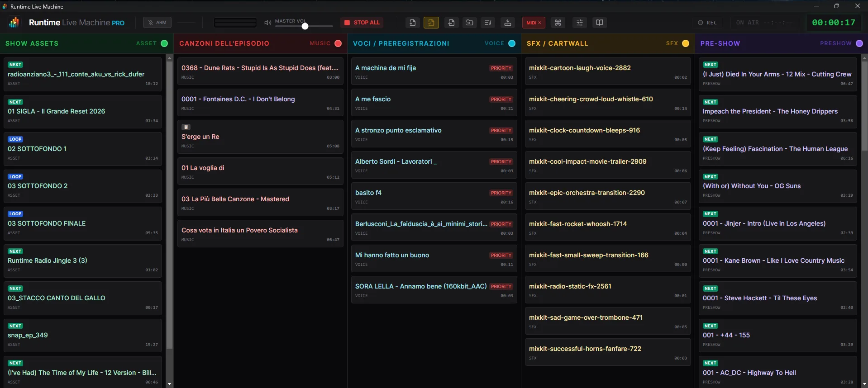Select the SFX / CARTWALL column header
This screenshot has height=388, width=868.
(x=558, y=43)
